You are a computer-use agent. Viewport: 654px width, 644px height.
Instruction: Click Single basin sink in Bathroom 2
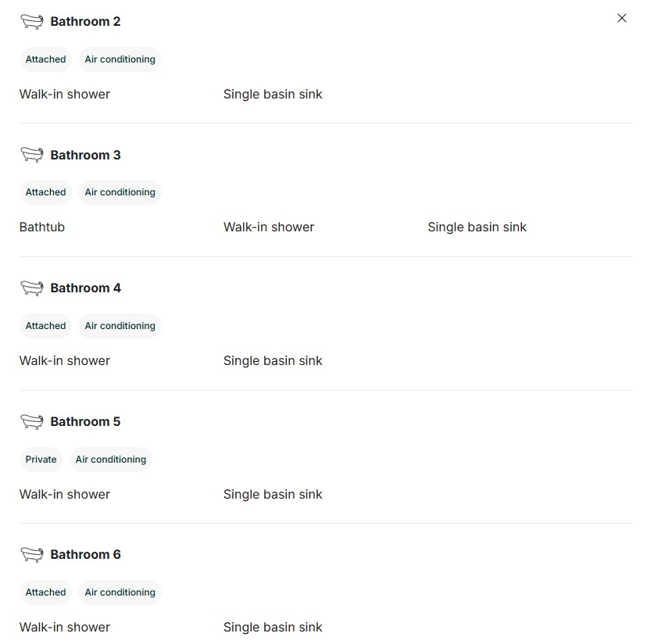pos(273,95)
